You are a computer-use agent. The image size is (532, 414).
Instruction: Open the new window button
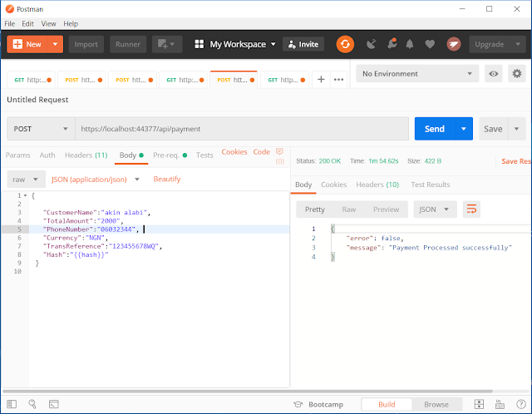167,44
